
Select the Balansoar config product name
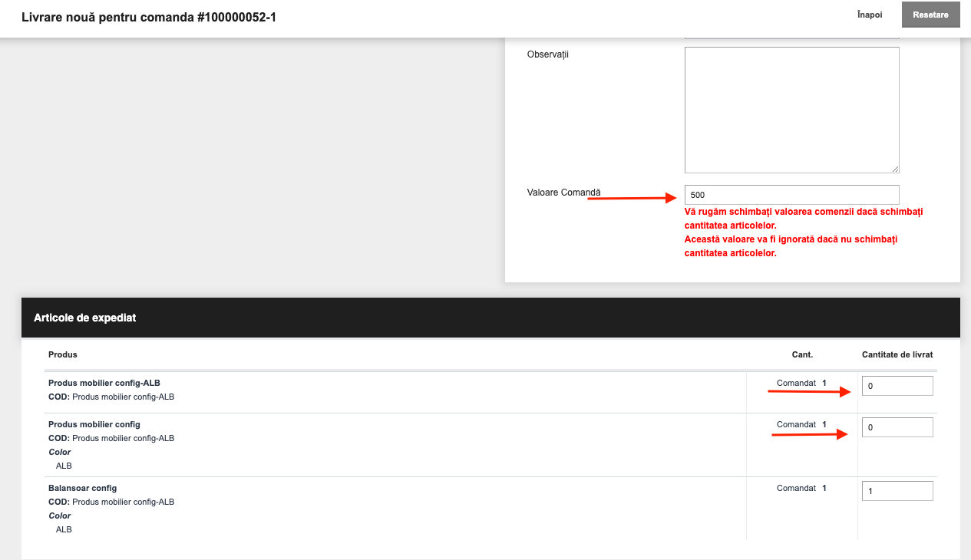coord(82,488)
